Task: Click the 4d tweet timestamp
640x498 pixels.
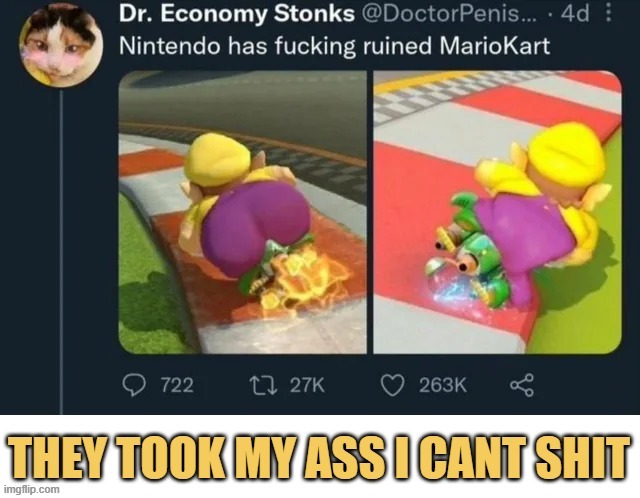Action: pos(575,14)
